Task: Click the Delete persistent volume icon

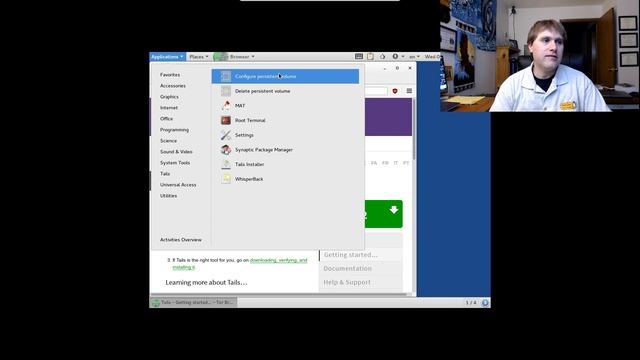Action: pyautogui.click(x=226, y=91)
